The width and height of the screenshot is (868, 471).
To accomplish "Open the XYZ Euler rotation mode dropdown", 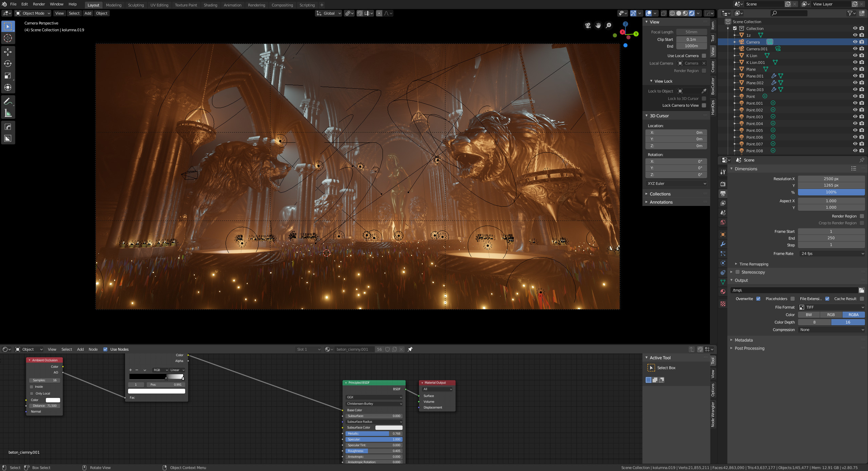I will pos(676,184).
